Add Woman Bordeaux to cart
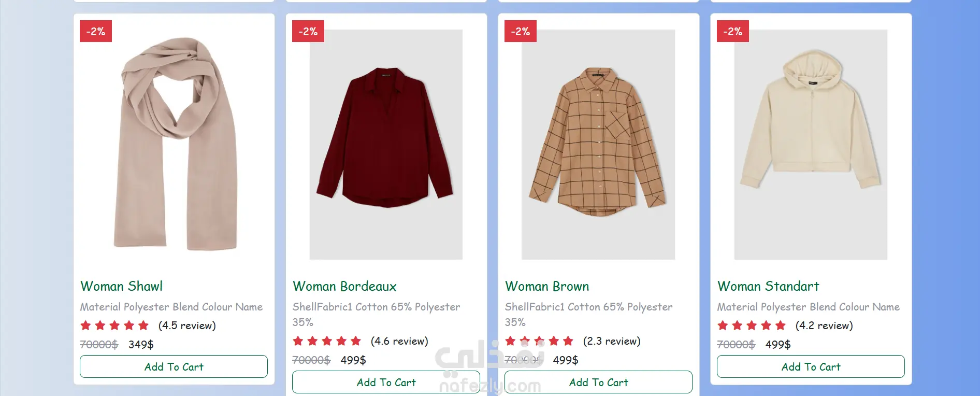 [386, 382]
